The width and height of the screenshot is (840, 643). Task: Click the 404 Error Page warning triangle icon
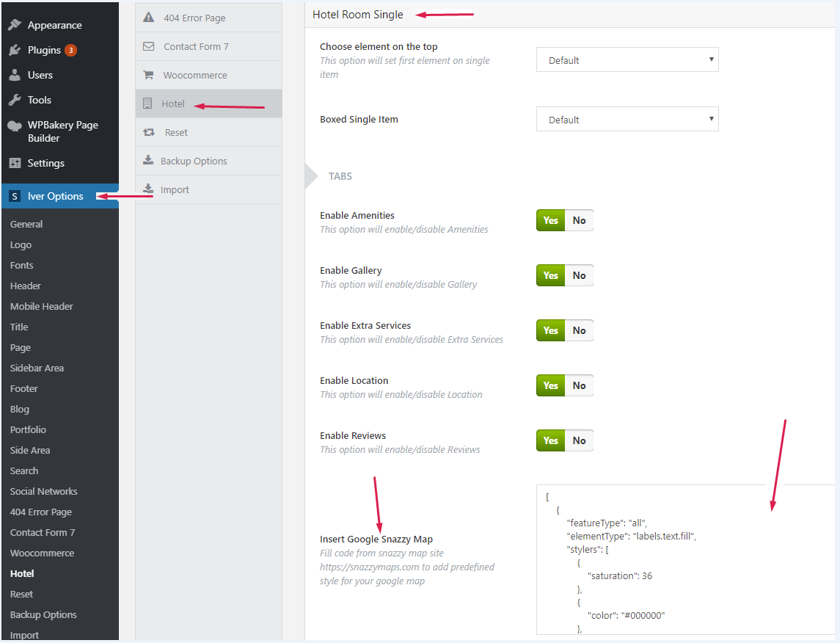(x=149, y=17)
